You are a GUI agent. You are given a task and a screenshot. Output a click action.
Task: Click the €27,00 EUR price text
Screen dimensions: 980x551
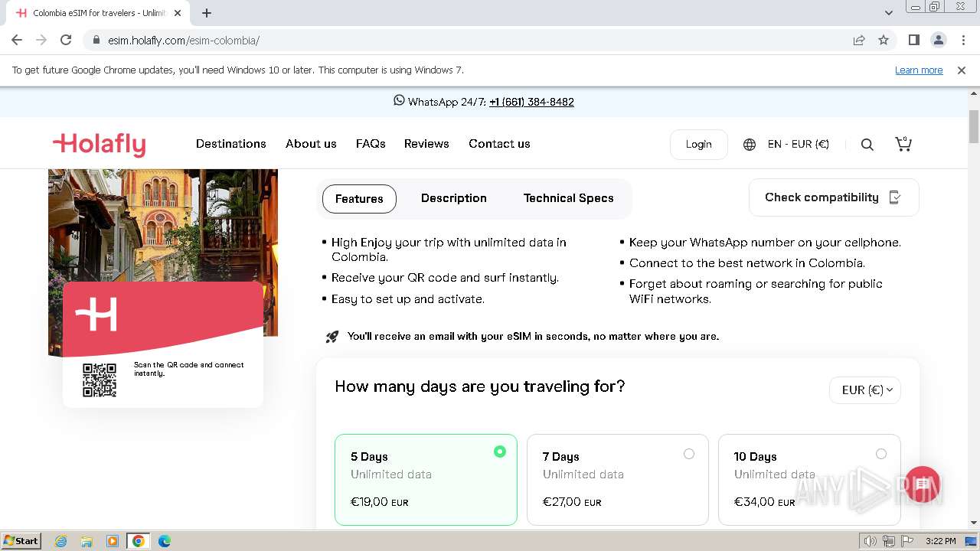pos(572,502)
